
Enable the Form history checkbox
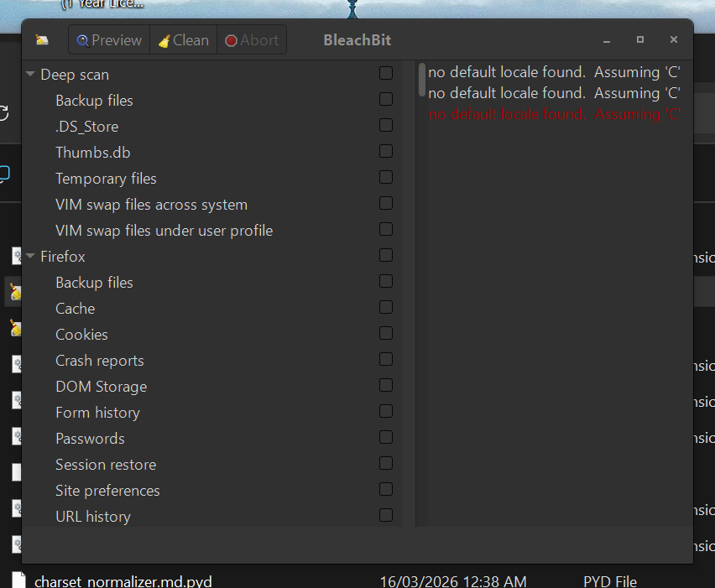386,411
